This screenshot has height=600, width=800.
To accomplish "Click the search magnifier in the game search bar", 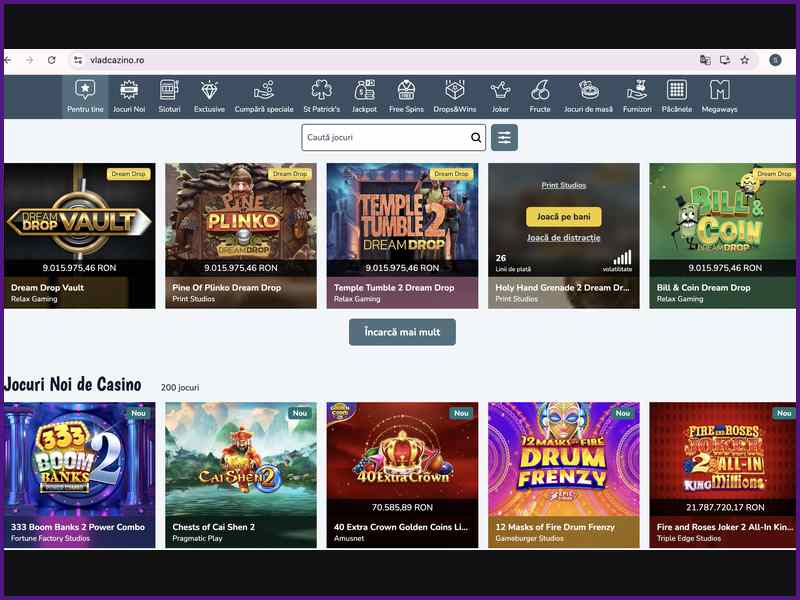I will pos(476,137).
